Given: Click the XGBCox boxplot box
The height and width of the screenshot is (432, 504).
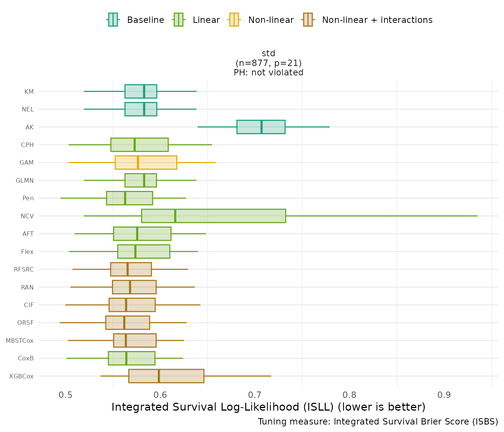Looking at the screenshot, I should point(166,376).
